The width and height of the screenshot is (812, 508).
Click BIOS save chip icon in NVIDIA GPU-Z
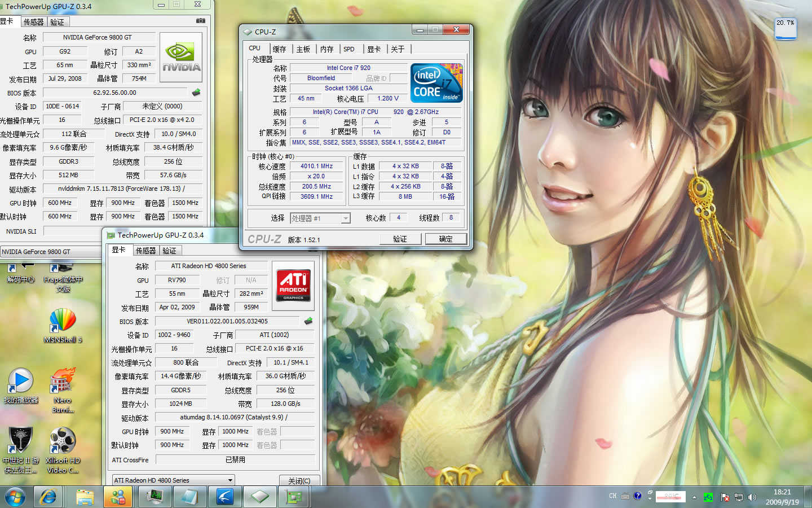[x=196, y=93]
